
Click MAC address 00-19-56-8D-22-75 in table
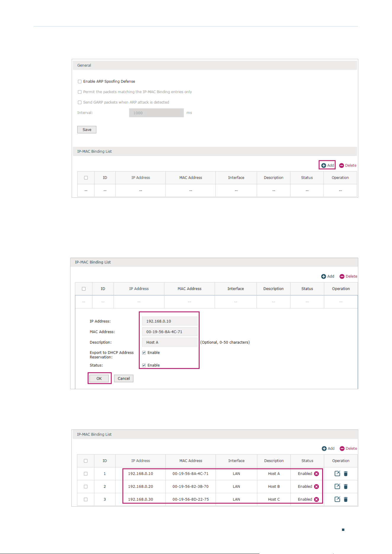click(x=191, y=500)
